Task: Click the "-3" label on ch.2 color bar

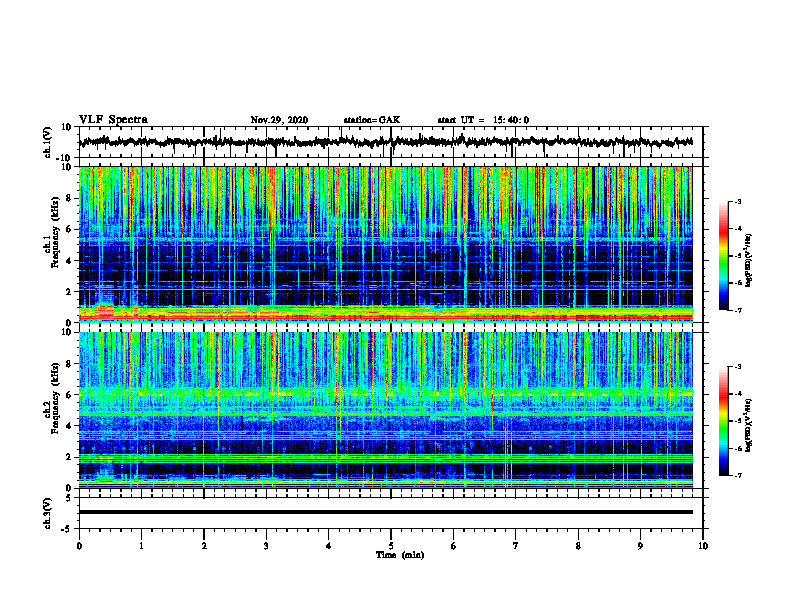Action: (737, 367)
